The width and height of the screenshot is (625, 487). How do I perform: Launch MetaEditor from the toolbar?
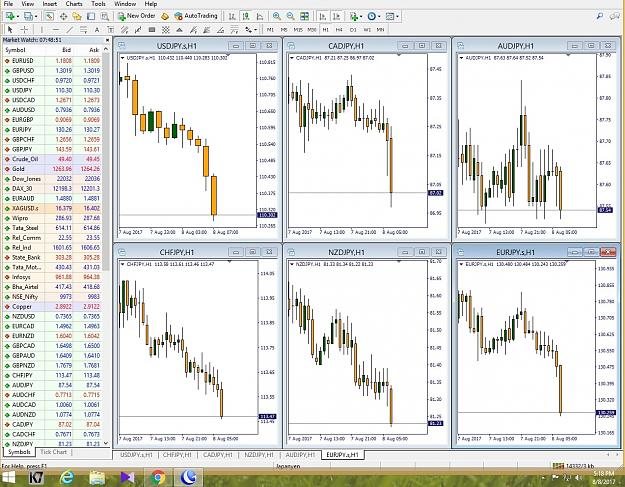click(x=165, y=16)
